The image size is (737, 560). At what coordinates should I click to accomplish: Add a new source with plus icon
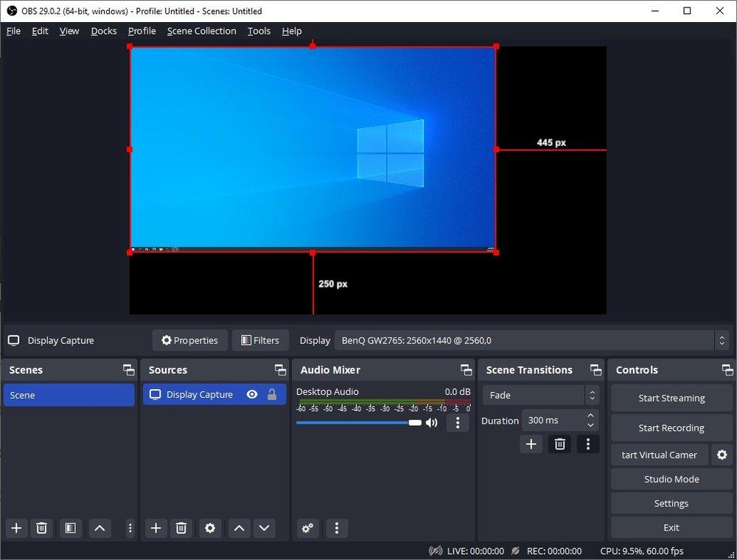click(156, 528)
